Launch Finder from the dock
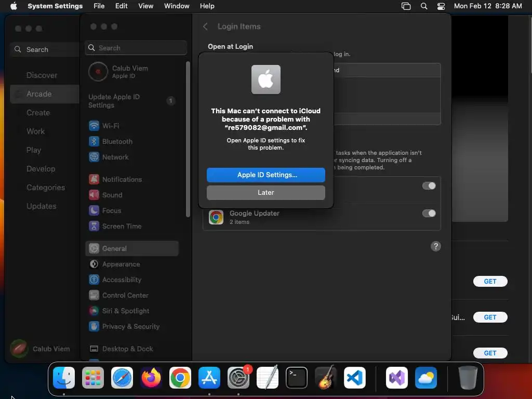The height and width of the screenshot is (399, 532). click(x=64, y=378)
